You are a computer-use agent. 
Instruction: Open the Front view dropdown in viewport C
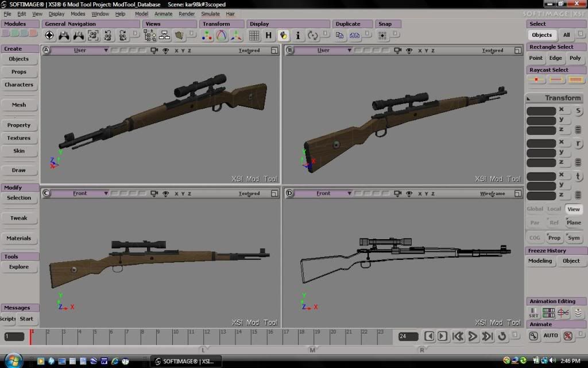[80, 193]
